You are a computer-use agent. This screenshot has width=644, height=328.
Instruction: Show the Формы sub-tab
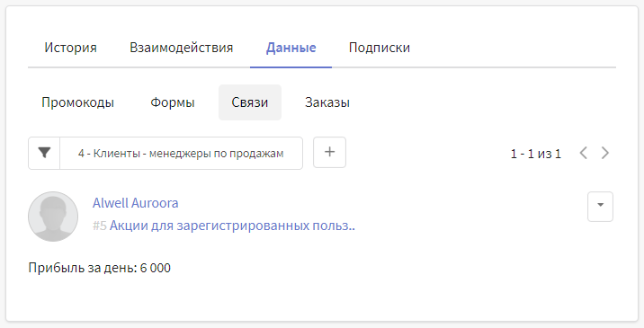tap(173, 102)
